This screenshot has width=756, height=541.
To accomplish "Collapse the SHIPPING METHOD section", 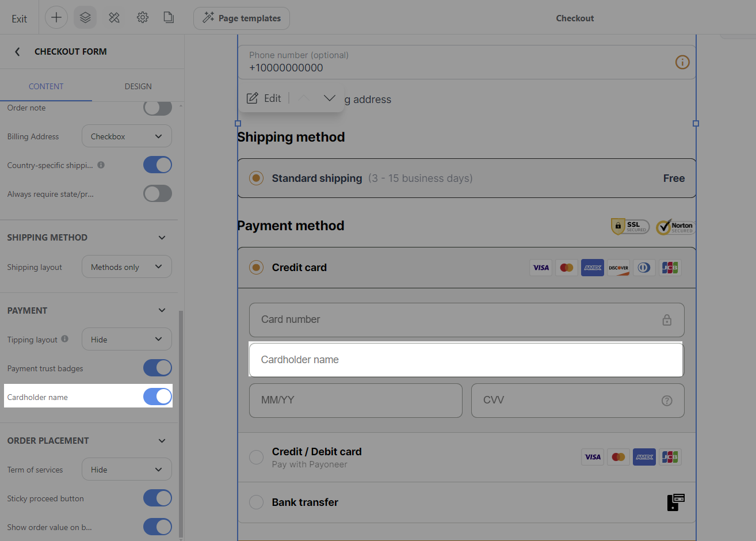I will click(x=162, y=238).
